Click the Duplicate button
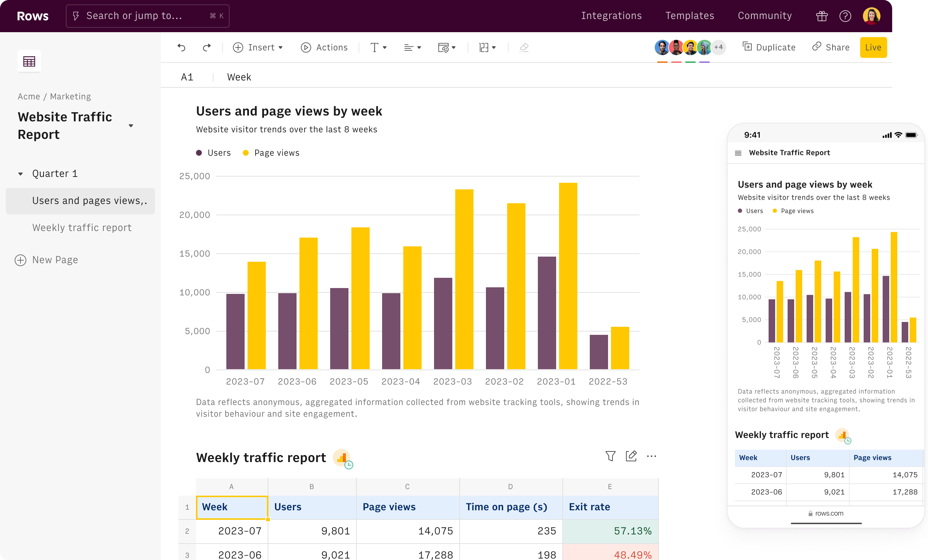 (768, 47)
